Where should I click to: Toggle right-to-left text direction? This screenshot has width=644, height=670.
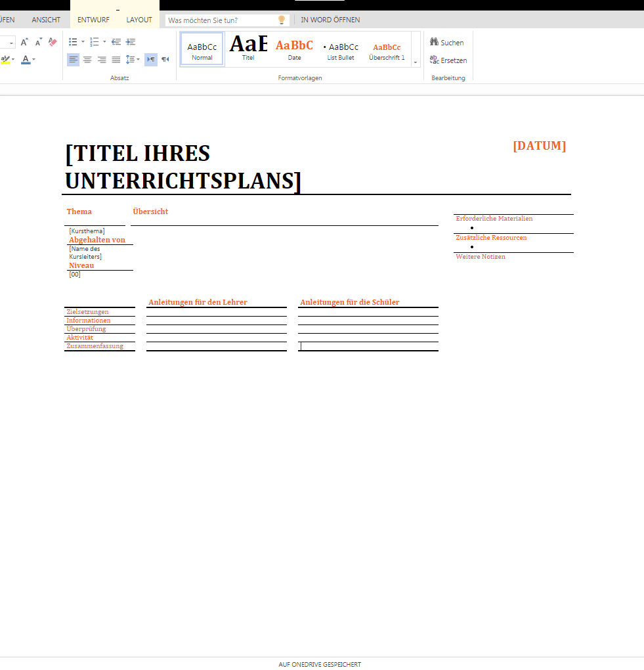point(165,59)
